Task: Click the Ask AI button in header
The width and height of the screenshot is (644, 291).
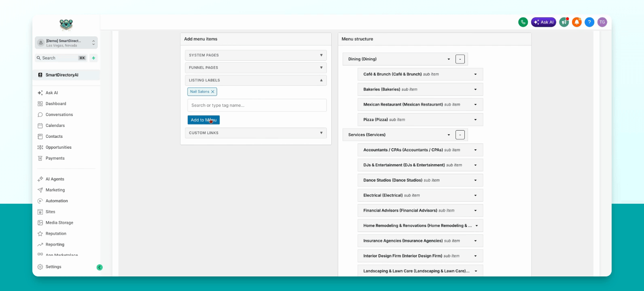Action: tap(544, 22)
